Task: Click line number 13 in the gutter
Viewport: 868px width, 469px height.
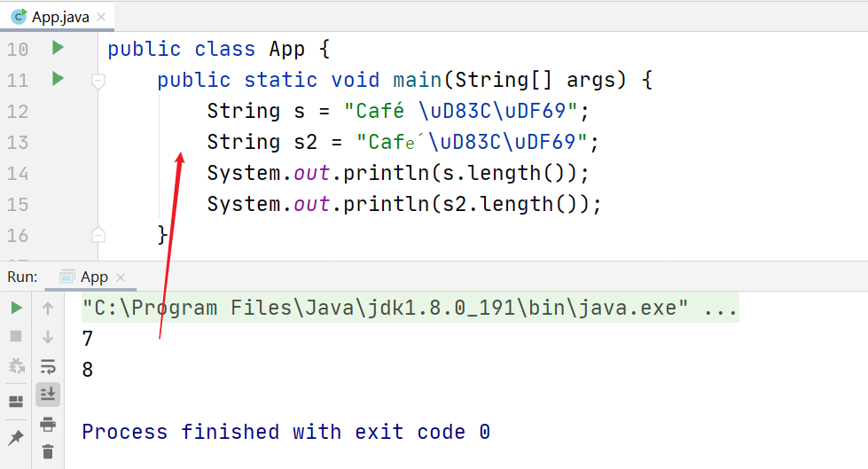Action: coord(18,142)
